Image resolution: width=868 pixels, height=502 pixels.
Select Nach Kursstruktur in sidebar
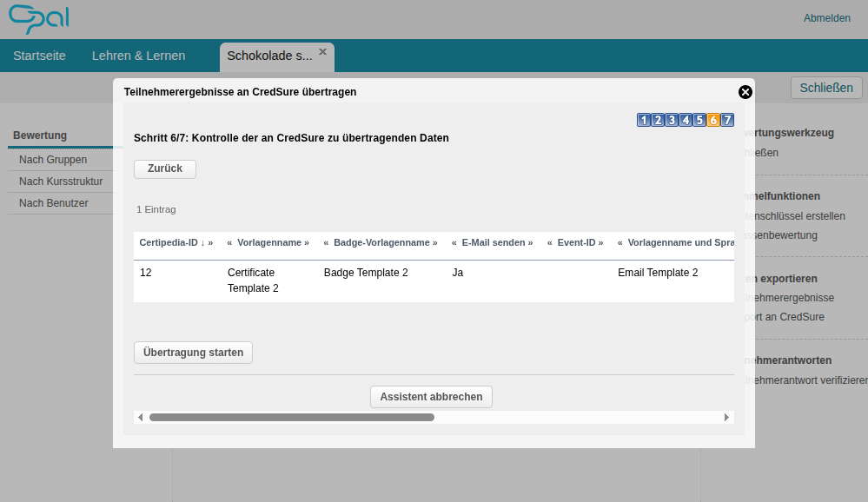61,182
